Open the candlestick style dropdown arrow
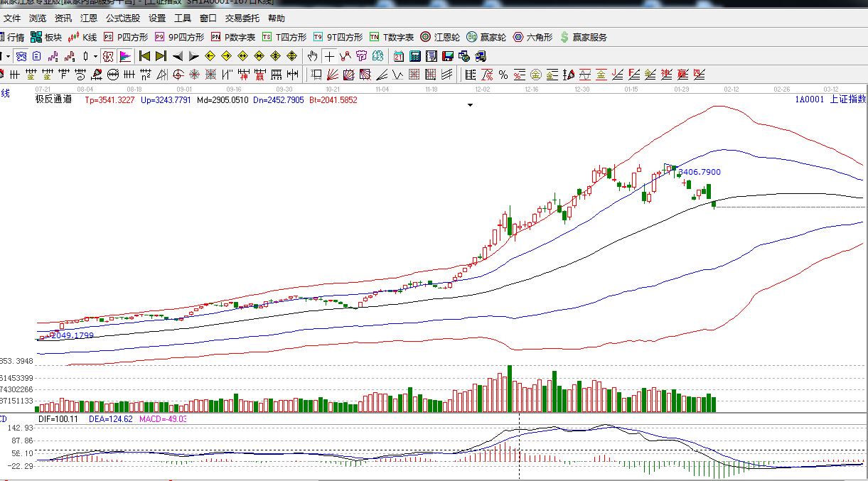Screen dimensions: 868x481 [x=95, y=56]
